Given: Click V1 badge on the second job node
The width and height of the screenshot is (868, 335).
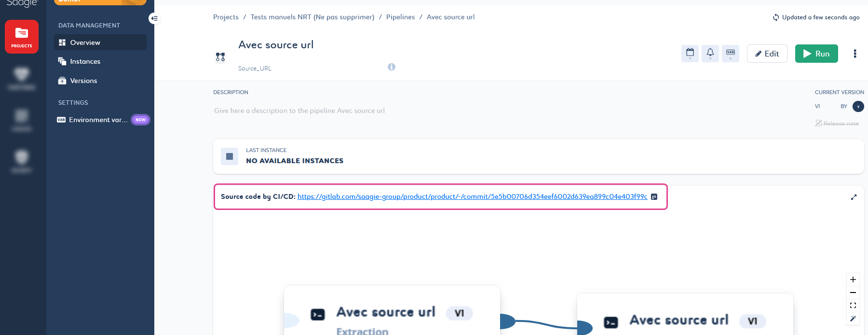Looking at the screenshot, I should pyautogui.click(x=753, y=321).
